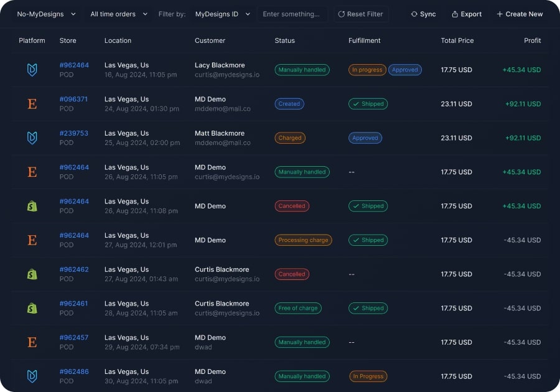Click the Etsy icon on order #962457
560x392 pixels.
click(x=32, y=342)
